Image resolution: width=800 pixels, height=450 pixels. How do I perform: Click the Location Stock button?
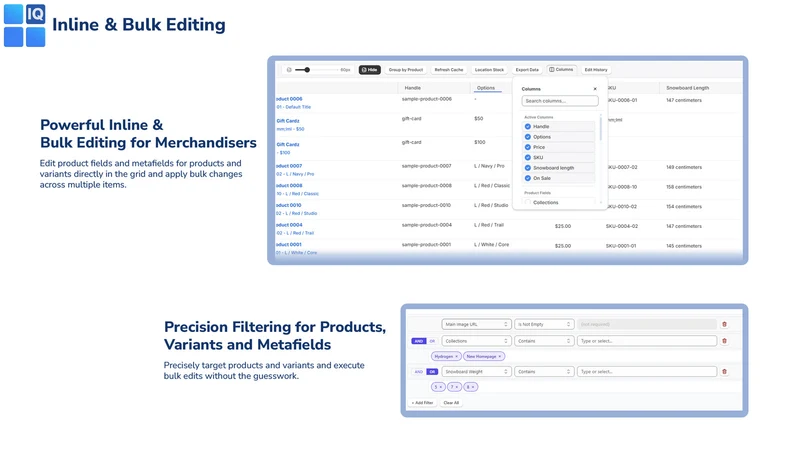(489, 70)
